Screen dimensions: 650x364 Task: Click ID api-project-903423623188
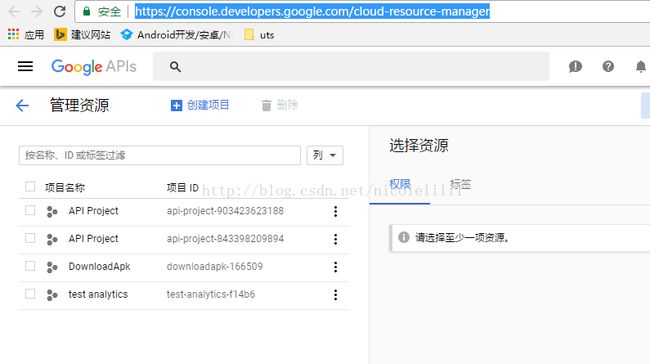(225, 211)
